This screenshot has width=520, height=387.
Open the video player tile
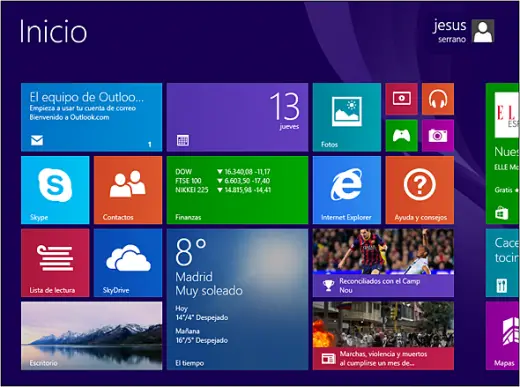[x=401, y=99]
